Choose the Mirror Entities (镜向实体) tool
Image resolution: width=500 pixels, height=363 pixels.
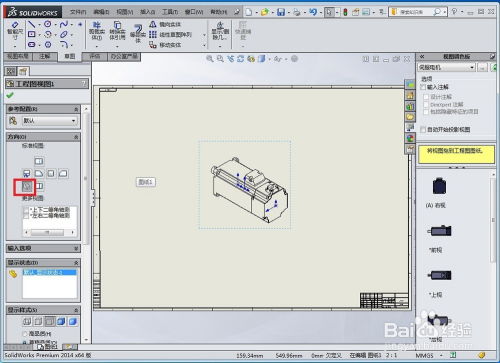165,24
